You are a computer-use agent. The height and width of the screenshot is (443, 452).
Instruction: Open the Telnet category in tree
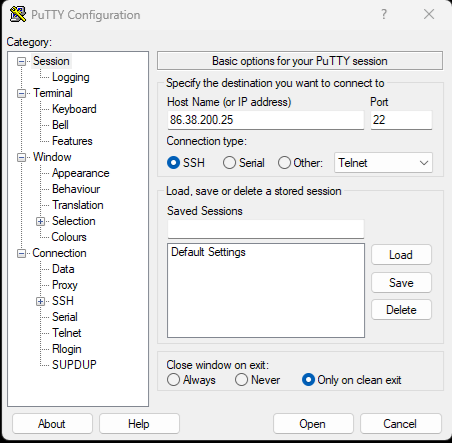pos(67,333)
